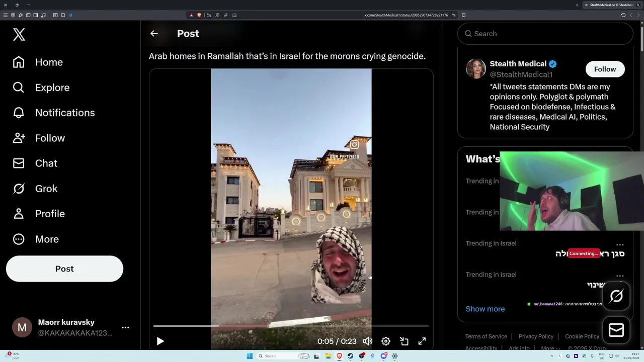Open Privacy Policy link
The width and height of the screenshot is (644, 362).
pyautogui.click(x=536, y=336)
